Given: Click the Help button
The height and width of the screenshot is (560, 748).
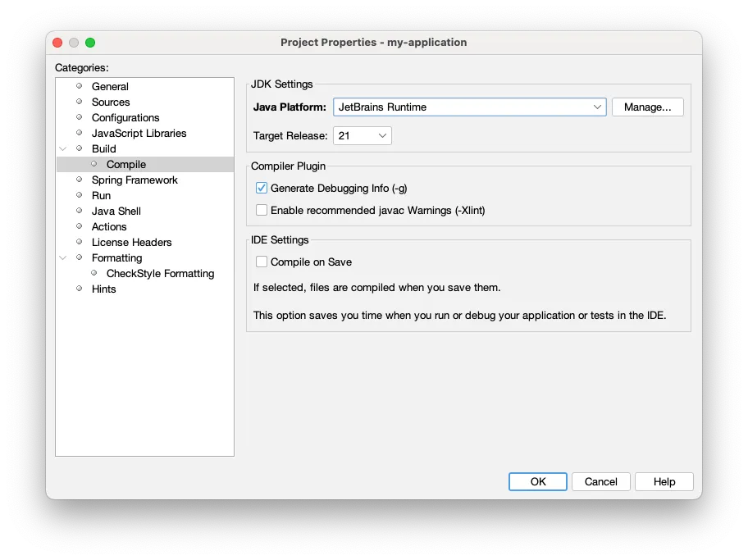Looking at the screenshot, I should tap(664, 481).
